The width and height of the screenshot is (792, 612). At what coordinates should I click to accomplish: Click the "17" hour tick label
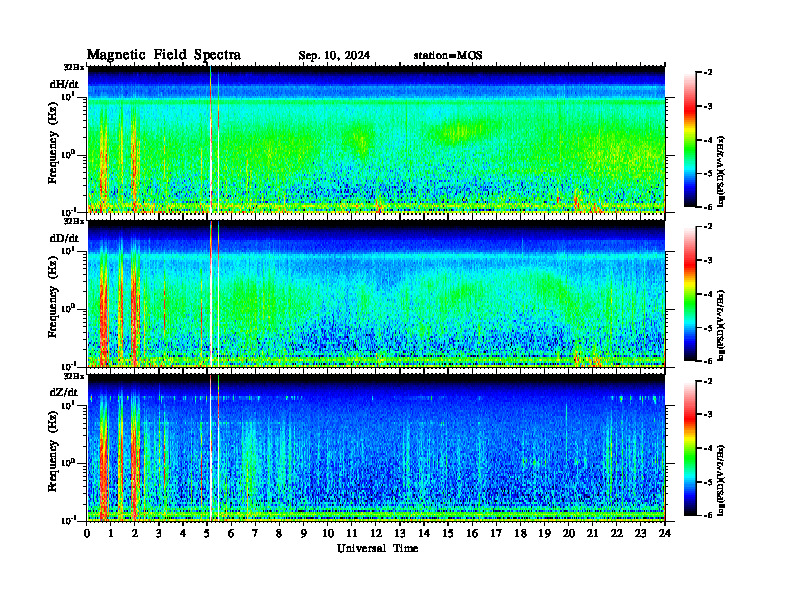[x=496, y=533]
